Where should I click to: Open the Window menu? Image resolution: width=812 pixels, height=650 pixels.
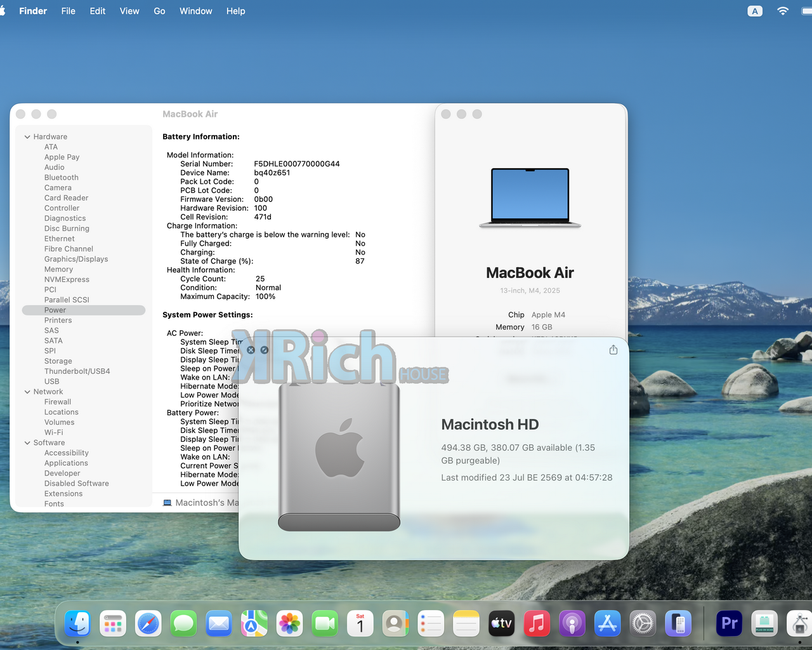[196, 11]
